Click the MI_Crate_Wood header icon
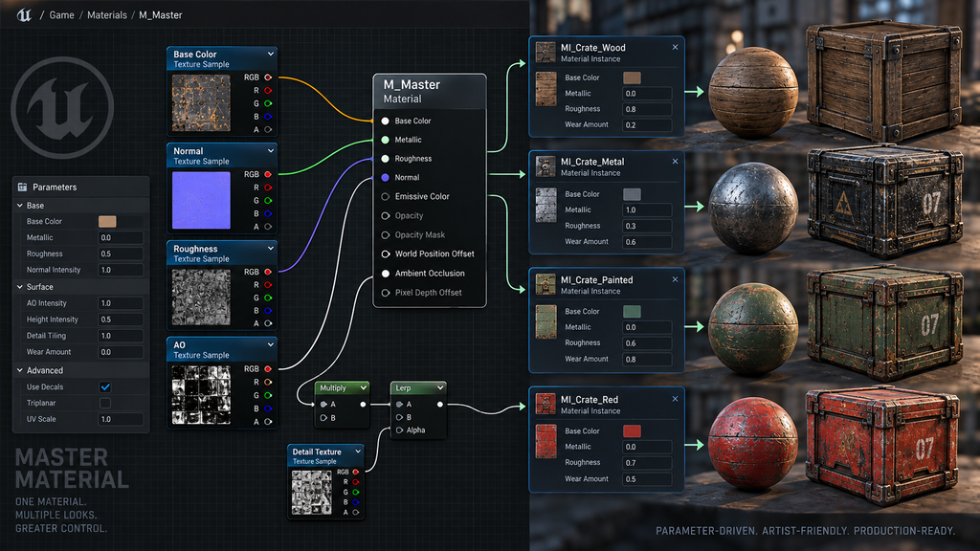This screenshot has width=980, height=551. 546,53
